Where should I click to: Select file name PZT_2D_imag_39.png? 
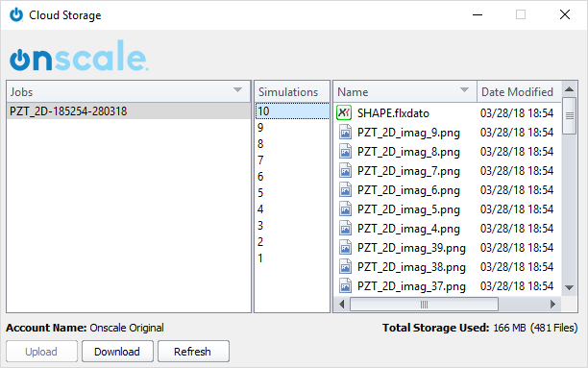pos(411,248)
